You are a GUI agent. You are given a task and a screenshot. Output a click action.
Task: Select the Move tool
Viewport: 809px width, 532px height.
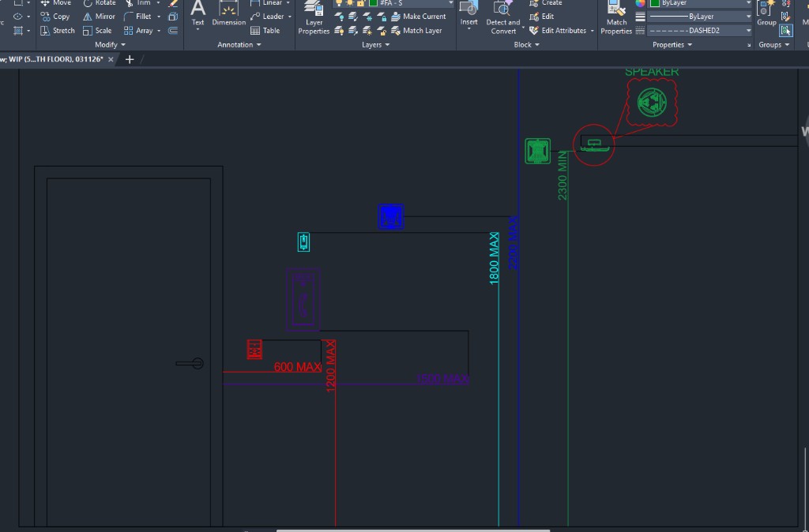pos(55,2)
